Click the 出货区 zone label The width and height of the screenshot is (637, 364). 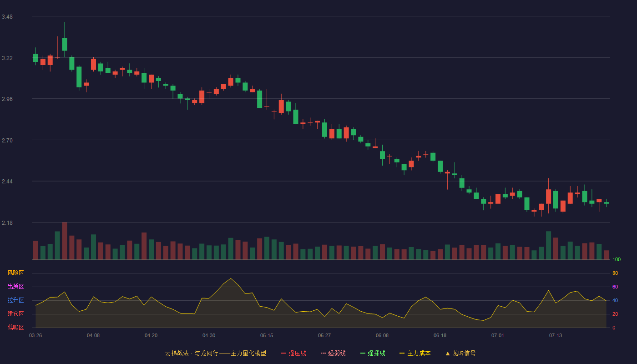click(15, 287)
